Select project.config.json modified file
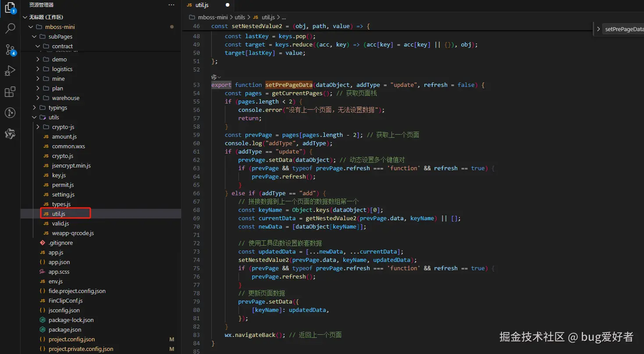 click(x=71, y=340)
